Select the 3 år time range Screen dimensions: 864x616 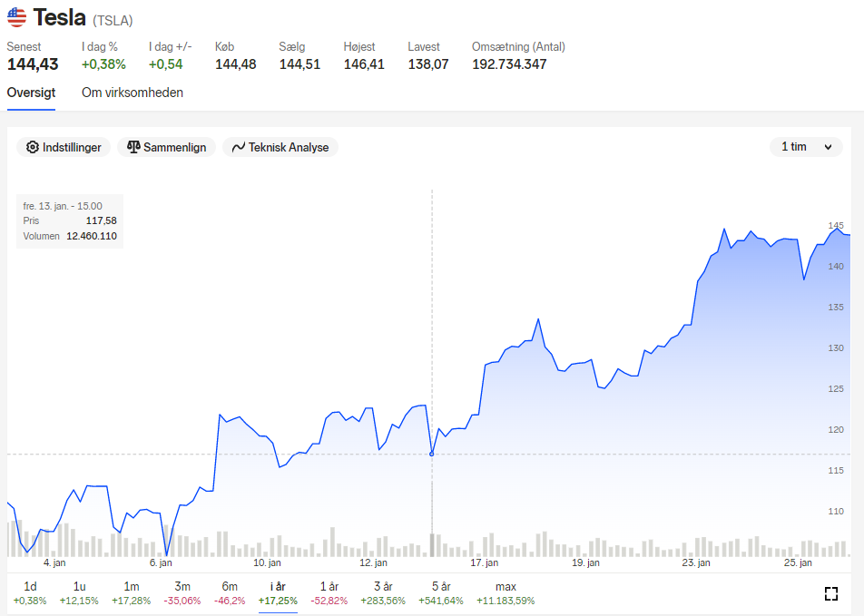click(383, 592)
